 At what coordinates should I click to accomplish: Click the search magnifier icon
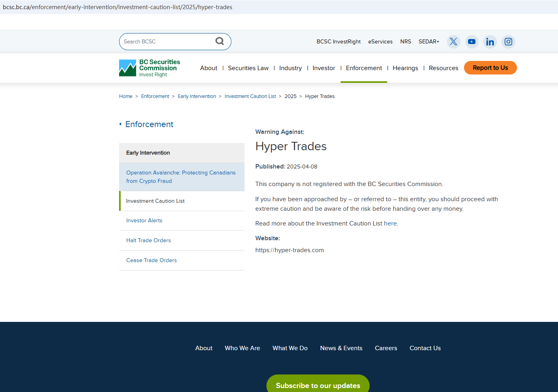point(219,41)
